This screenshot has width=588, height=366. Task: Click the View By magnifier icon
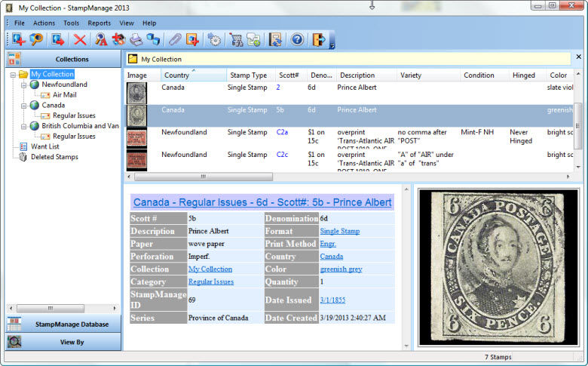coord(14,342)
